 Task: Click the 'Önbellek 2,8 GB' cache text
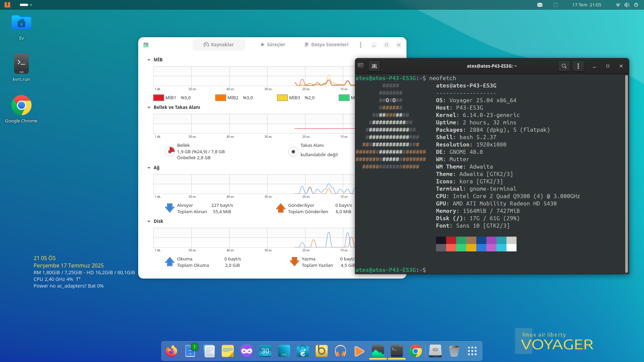pyautogui.click(x=194, y=158)
